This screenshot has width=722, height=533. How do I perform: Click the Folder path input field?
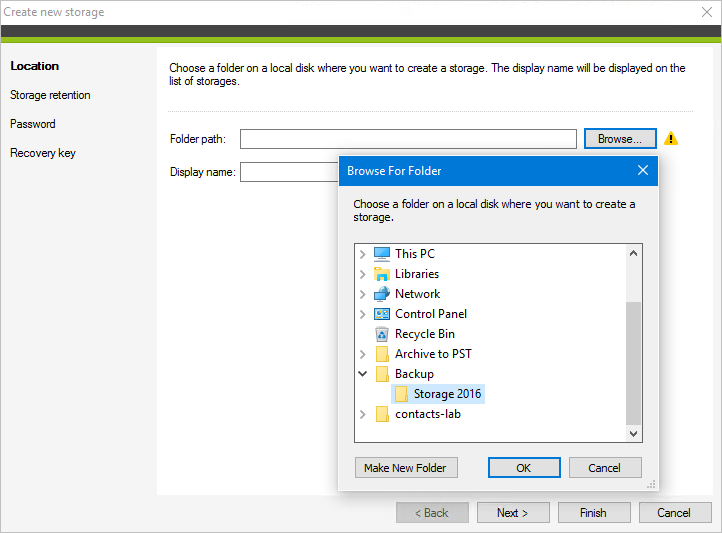408,139
